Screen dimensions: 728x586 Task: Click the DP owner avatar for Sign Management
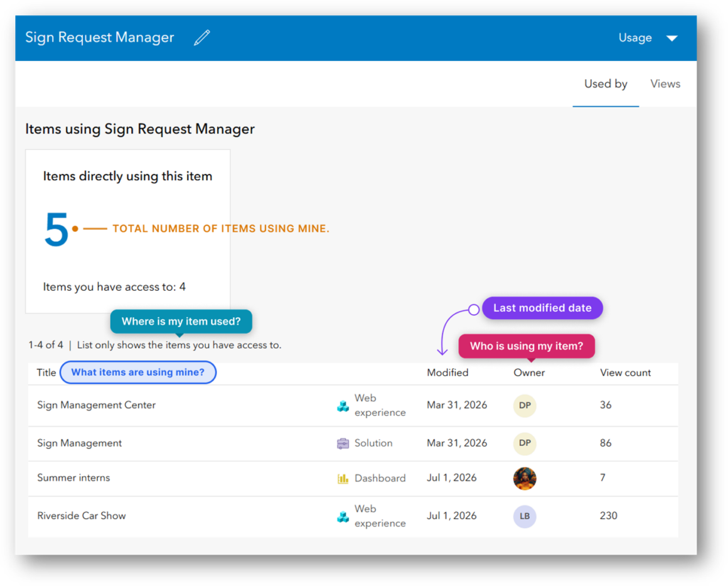tap(525, 443)
